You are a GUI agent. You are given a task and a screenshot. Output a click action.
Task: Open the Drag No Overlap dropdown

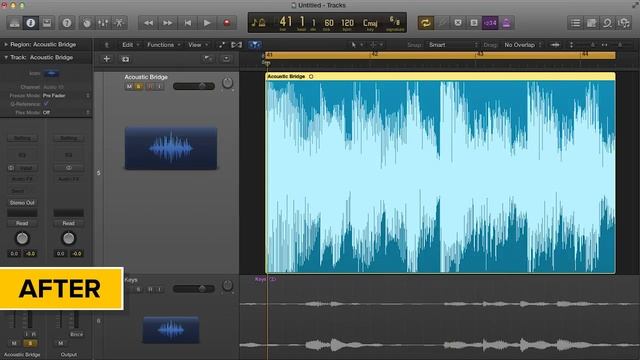pos(523,45)
